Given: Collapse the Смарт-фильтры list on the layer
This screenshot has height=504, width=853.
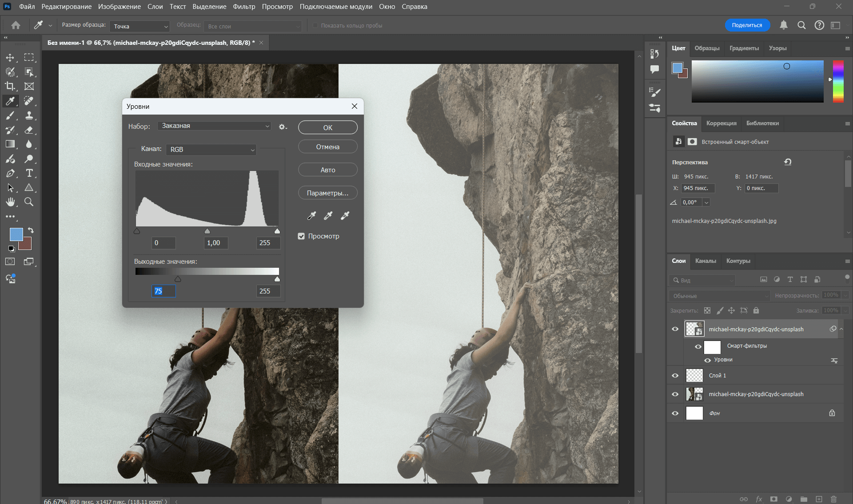Looking at the screenshot, I should click(841, 329).
